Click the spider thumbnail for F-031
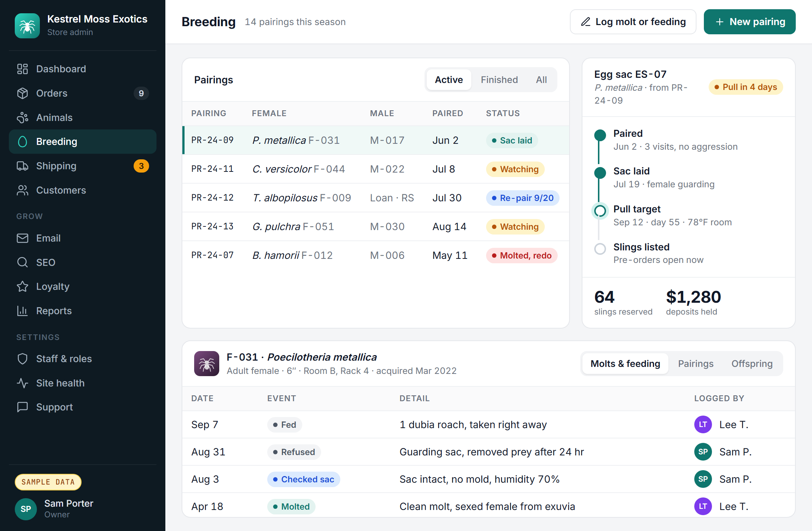The image size is (812, 531). [207, 364]
